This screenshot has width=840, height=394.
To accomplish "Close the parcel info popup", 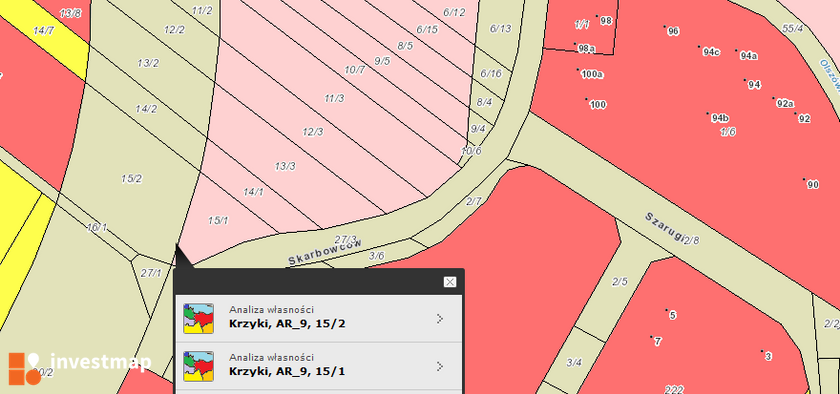I will click(x=449, y=282).
